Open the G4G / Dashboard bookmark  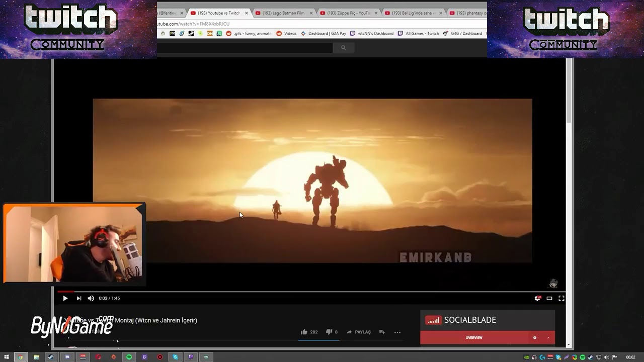pyautogui.click(x=462, y=34)
